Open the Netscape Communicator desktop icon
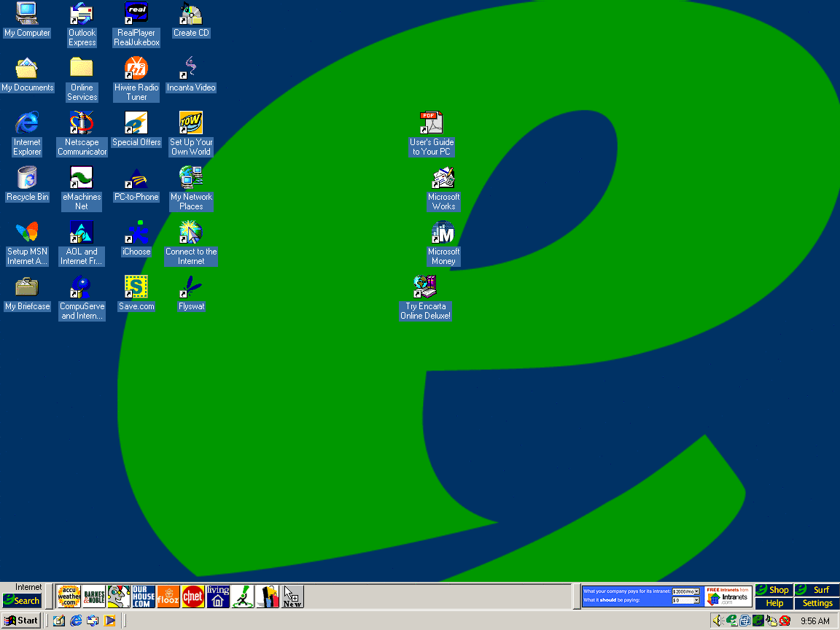Viewport: 840px width, 630px height. pos(82,123)
